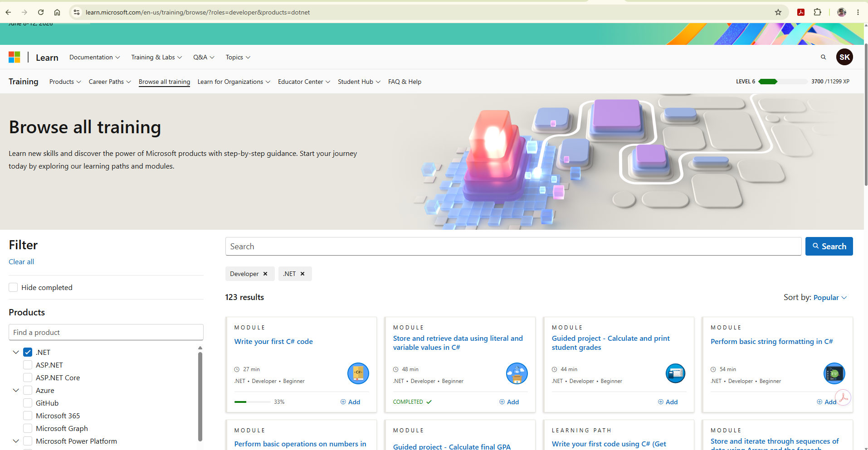
Task: Click the Level 6 XP progress bar
Action: [783, 82]
